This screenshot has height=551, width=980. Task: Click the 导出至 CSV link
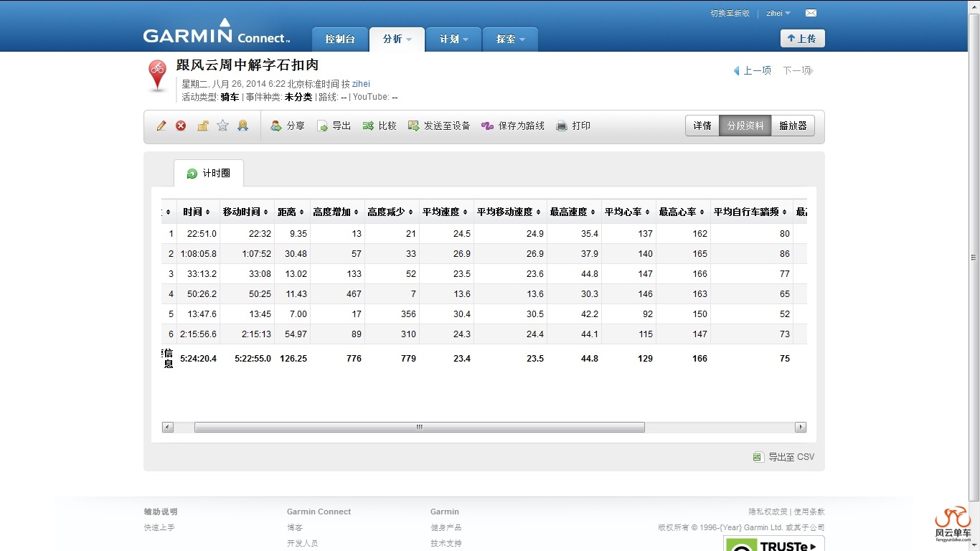pos(783,457)
